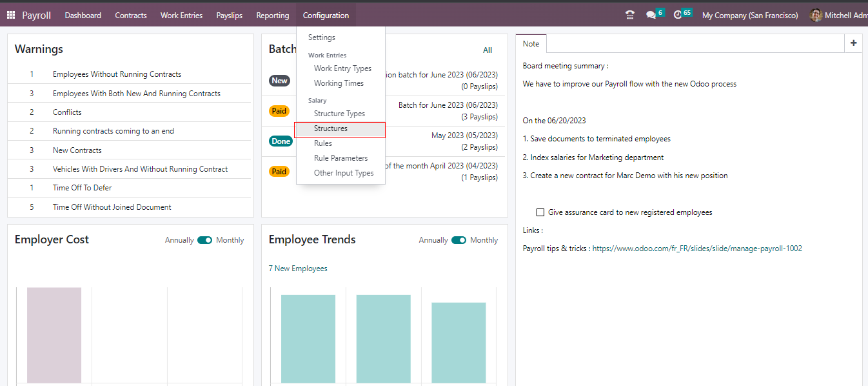Open the chat messages icon
The width and height of the screenshot is (868, 386).
651,15
